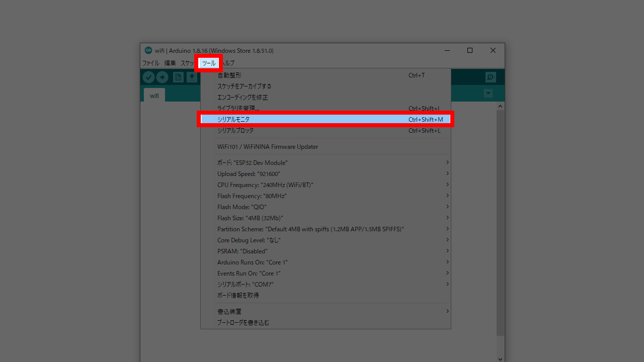Choose 自動整形 auto format entry

tap(229, 75)
